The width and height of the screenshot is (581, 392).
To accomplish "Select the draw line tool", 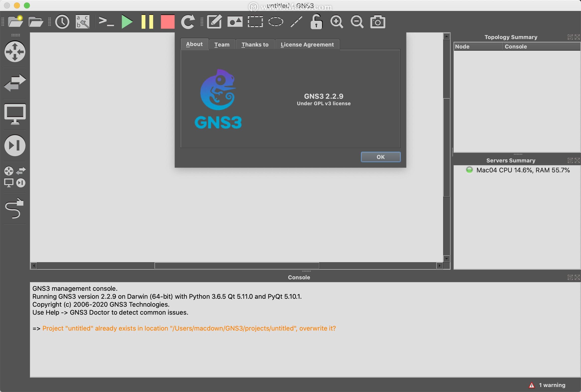I will [296, 21].
